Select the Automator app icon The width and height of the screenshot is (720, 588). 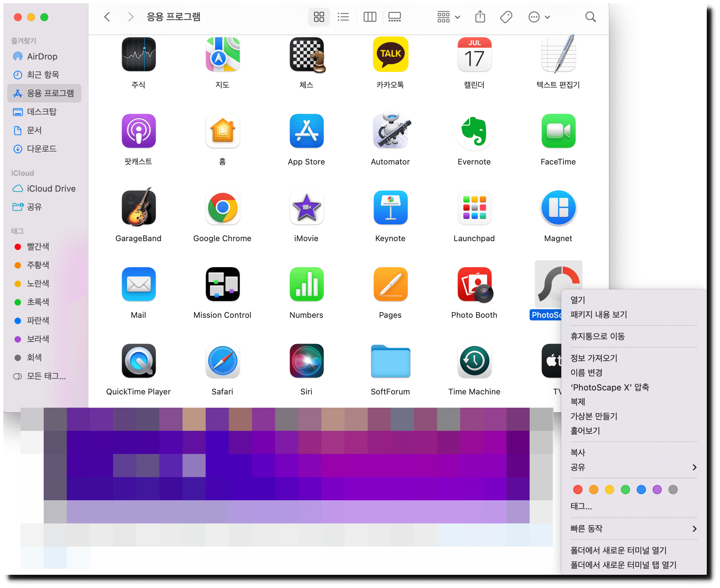(390, 131)
